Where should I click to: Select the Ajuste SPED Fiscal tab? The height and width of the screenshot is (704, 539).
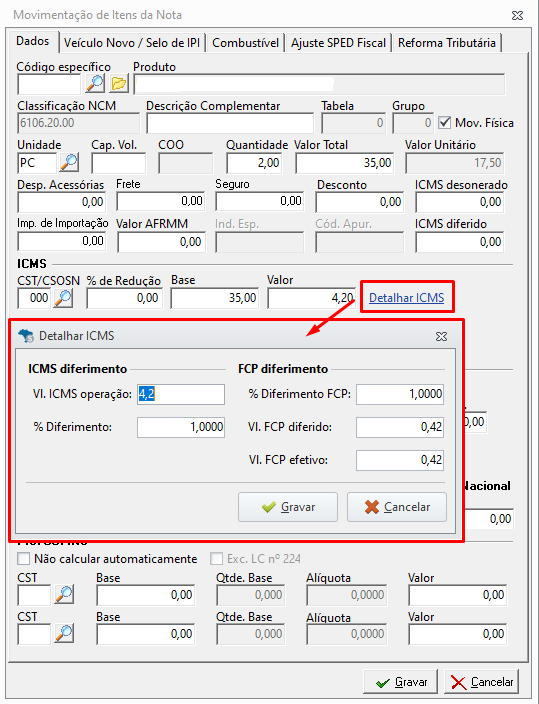(x=338, y=43)
